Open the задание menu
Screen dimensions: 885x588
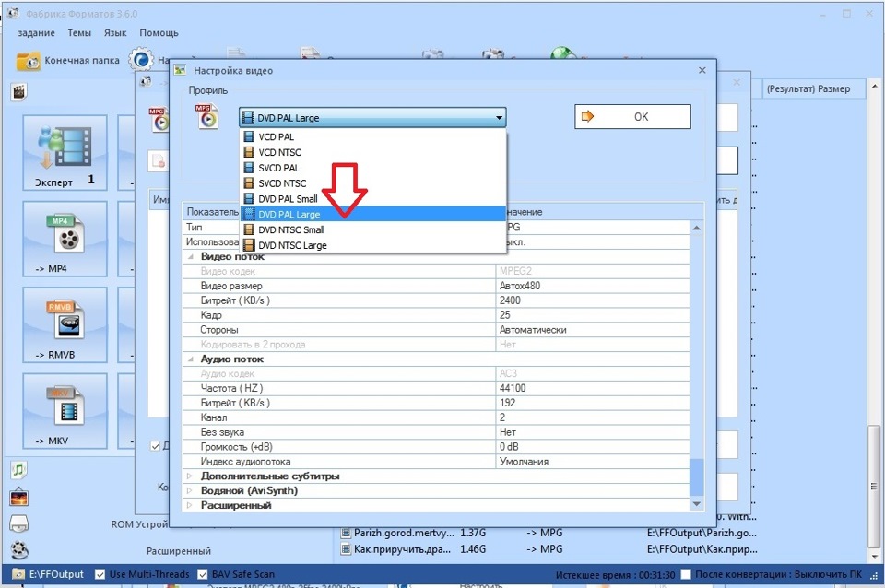pyautogui.click(x=37, y=33)
